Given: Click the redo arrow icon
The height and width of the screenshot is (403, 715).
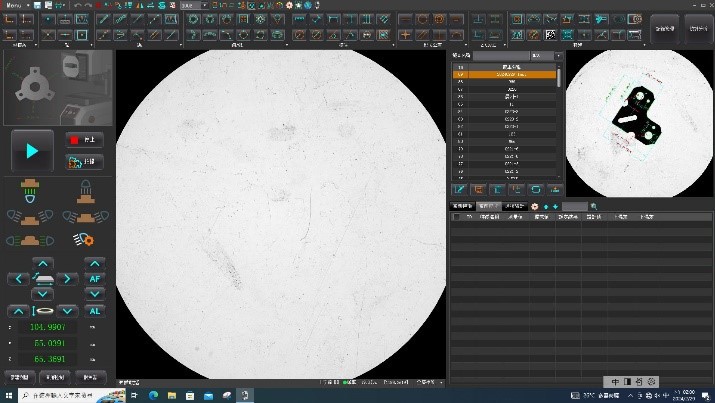Looking at the screenshot, I should tap(88, 5).
